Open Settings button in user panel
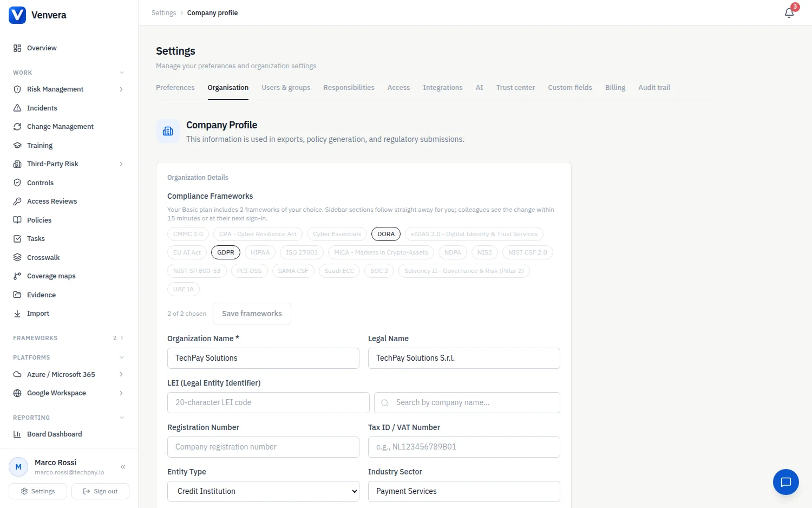Screen dimensions: 812x508 pyautogui.click(x=38, y=491)
